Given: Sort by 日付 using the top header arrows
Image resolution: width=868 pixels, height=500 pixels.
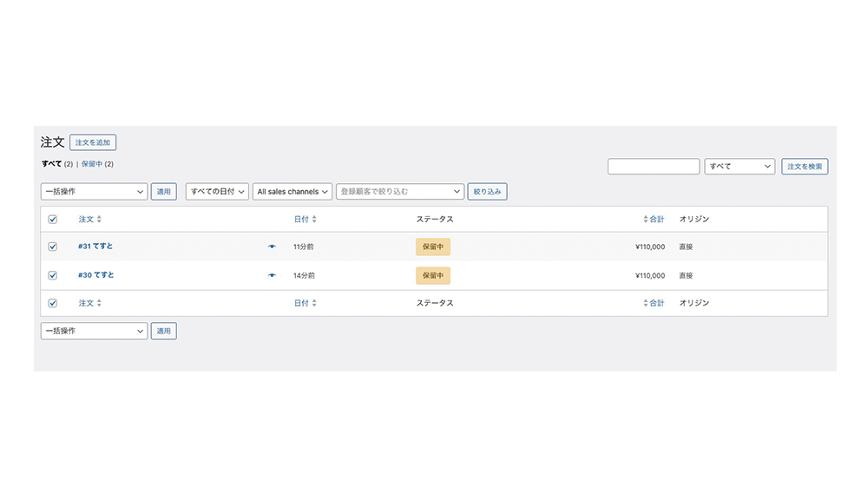Looking at the screenshot, I should point(314,220).
